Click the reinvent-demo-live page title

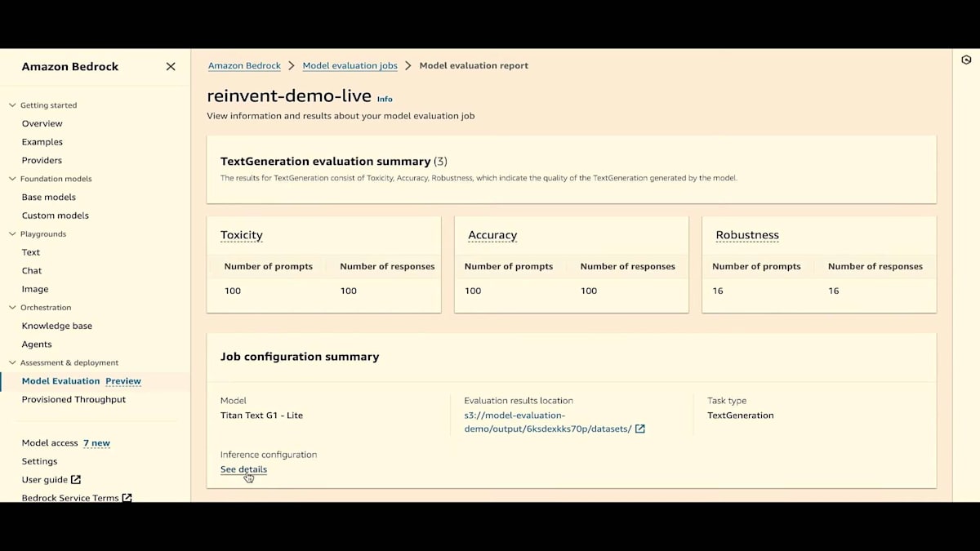(x=289, y=96)
